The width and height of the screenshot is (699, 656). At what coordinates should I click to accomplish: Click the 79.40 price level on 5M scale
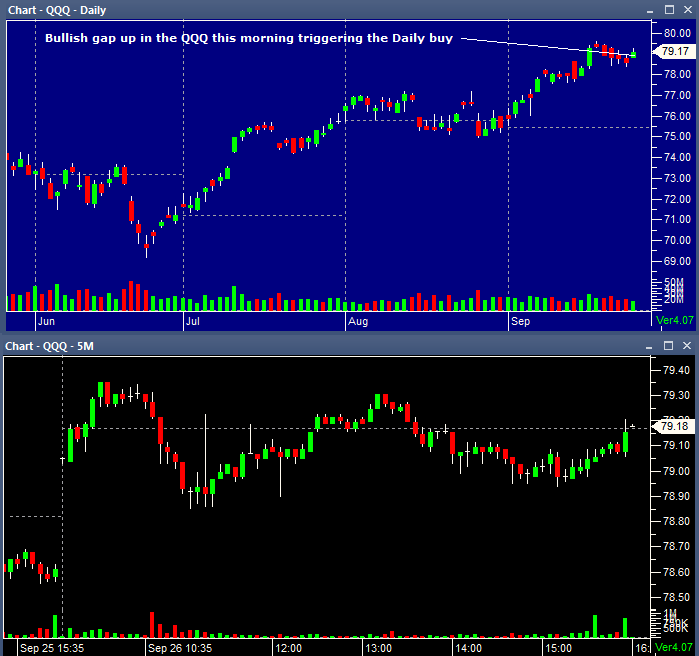pos(676,370)
